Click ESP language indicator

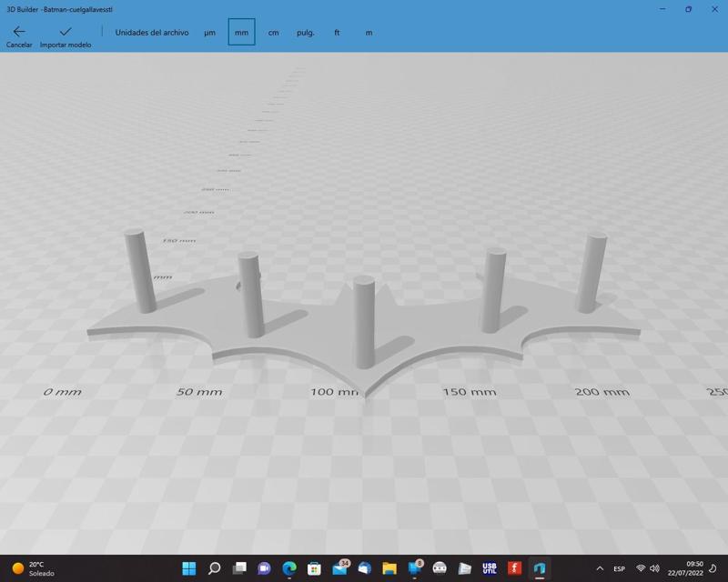click(x=620, y=568)
